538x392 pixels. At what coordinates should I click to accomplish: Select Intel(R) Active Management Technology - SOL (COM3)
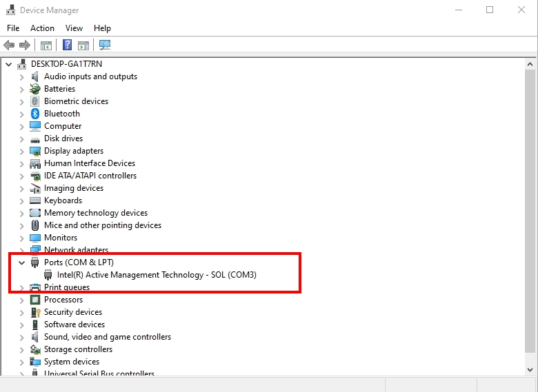(157, 275)
